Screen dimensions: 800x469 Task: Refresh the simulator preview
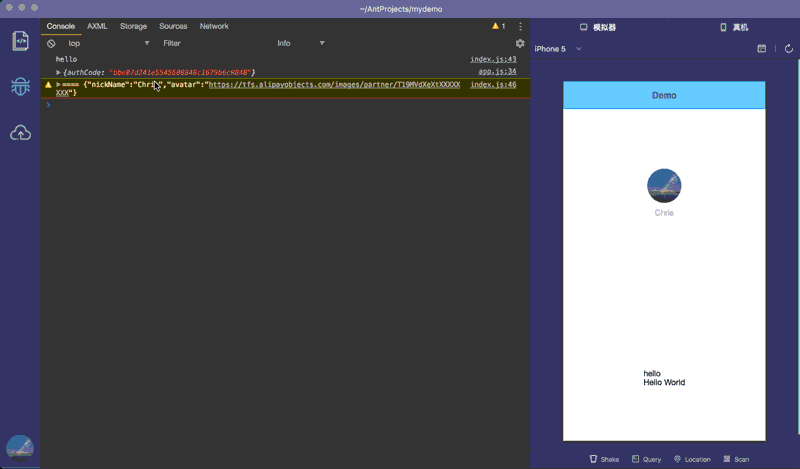[x=788, y=48]
